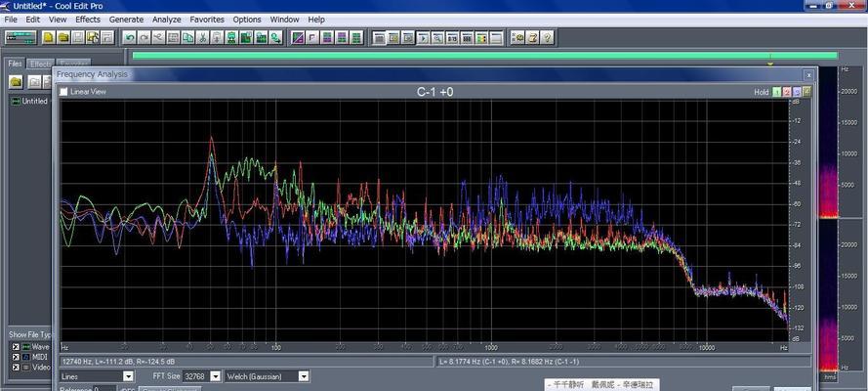The height and width of the screenshot is (391, 868).
Task: Open the Help menu
Action: (x=316, y=20)
